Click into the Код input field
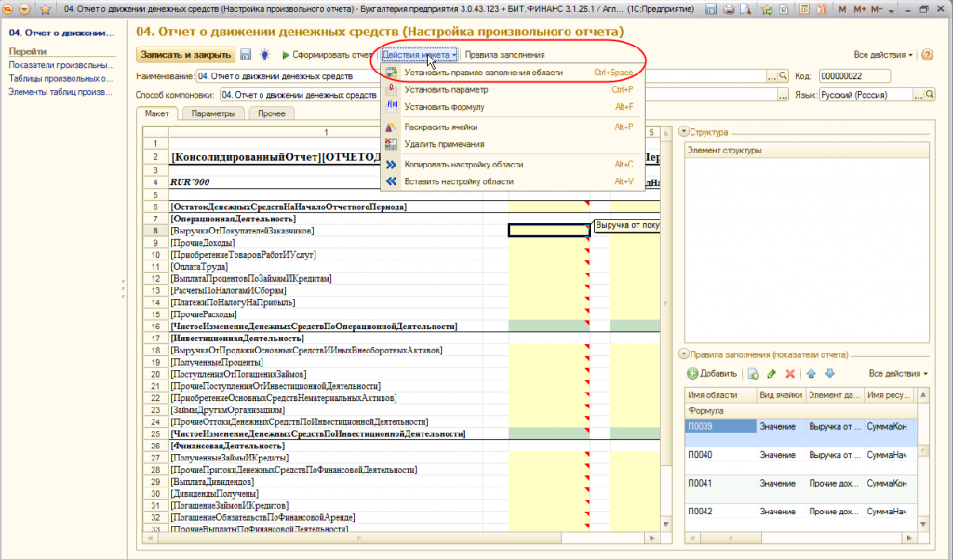 tap(855, 76)
